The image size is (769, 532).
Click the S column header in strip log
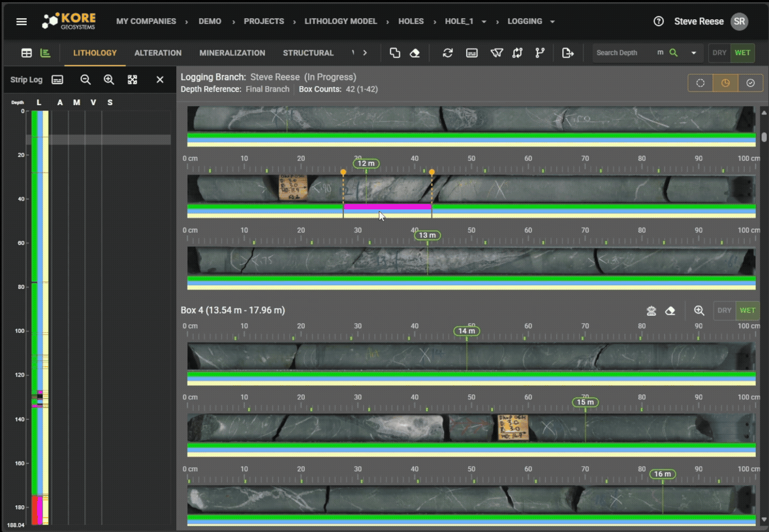110,103
